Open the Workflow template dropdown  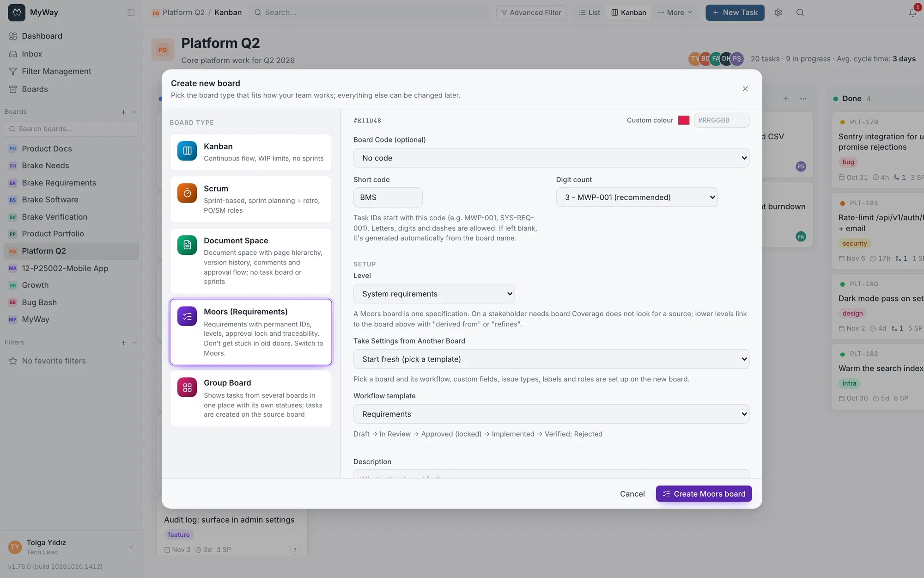[x=551, y=414]
